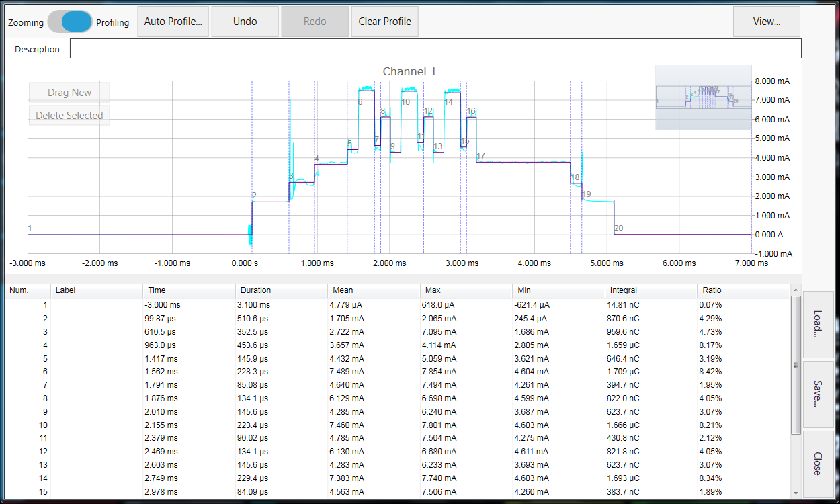Select the Duration column header

coord(282,290)
